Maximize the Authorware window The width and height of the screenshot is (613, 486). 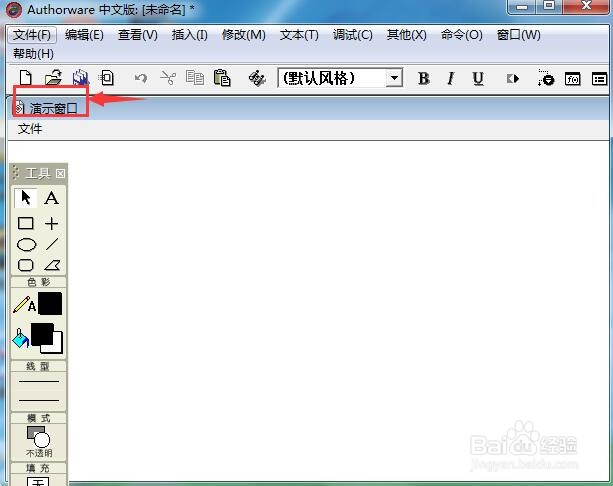548,6
